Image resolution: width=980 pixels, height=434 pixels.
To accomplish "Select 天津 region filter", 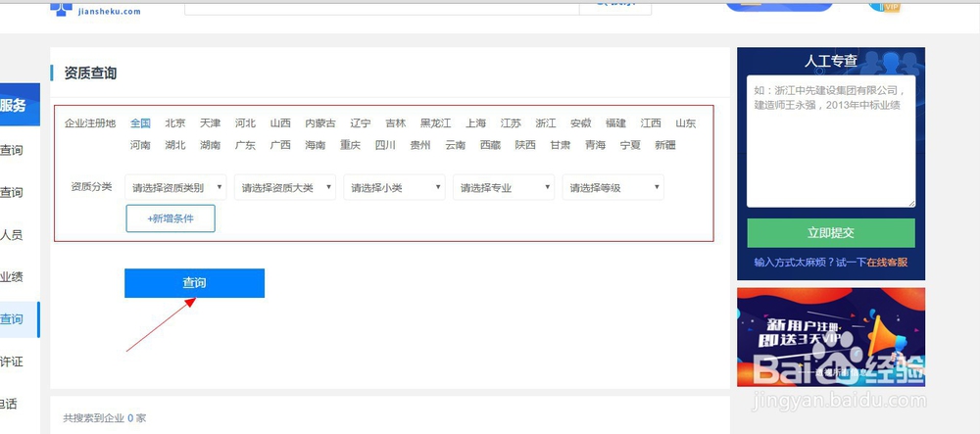I will [211, 123].
